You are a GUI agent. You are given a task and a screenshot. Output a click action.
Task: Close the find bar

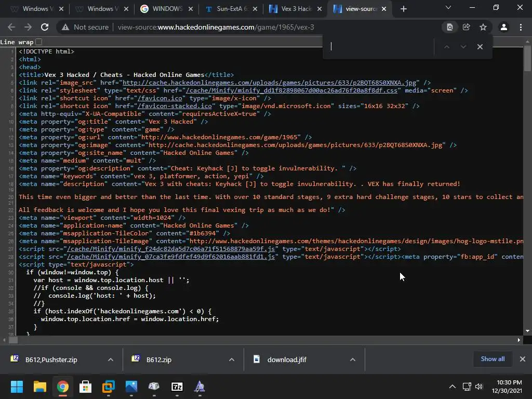(480, 47)
